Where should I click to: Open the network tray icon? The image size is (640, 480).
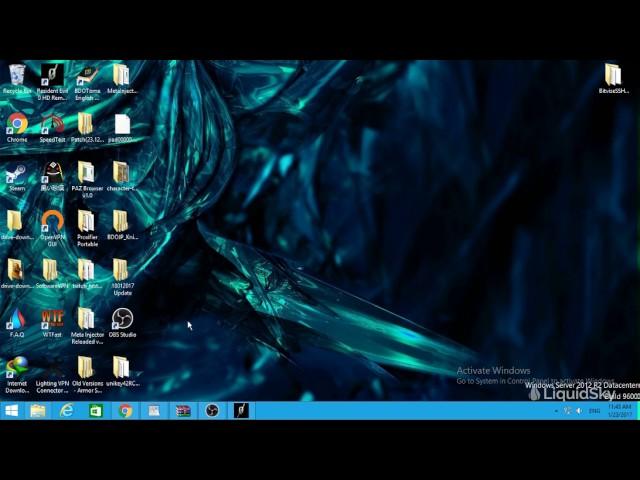[x=567, y=411]
